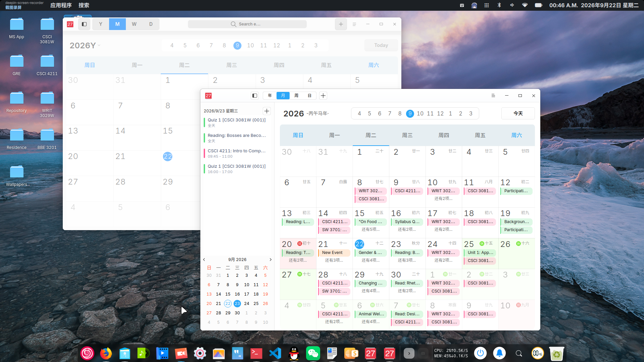The width and height of the screenshot is (644, 362).
Task: Toggle sidebar in background calendar window
Action: (x=84, y=24)
